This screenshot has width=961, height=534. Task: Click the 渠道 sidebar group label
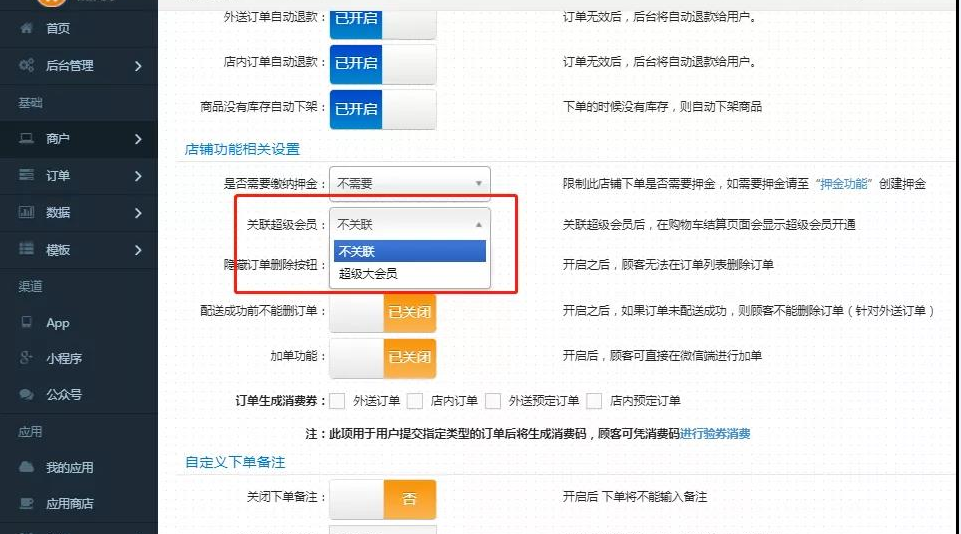point(31,286)
